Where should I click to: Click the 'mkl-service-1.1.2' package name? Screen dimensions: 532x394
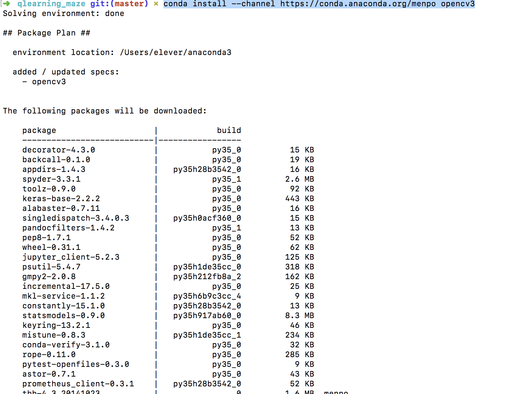[x=64, y=296]
